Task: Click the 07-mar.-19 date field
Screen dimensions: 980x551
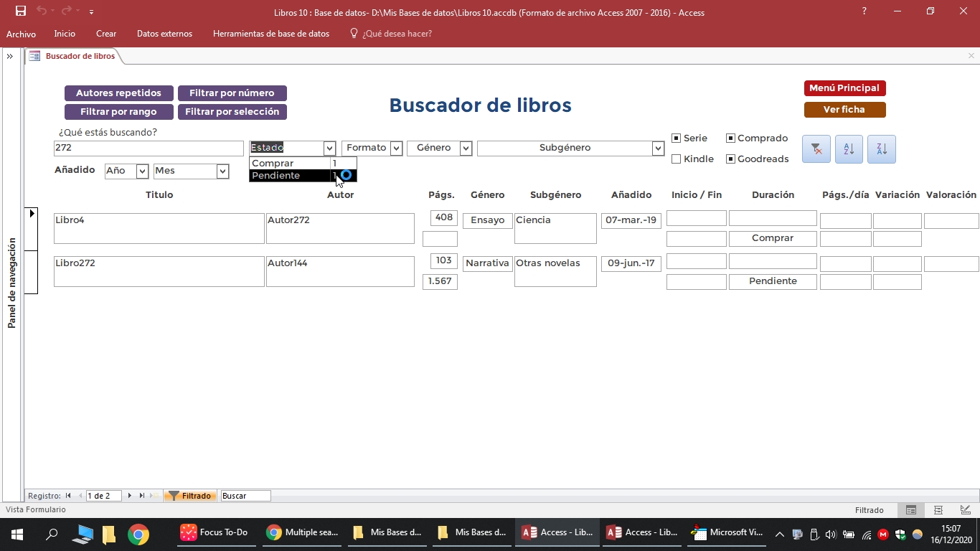Action: (631, 220)
